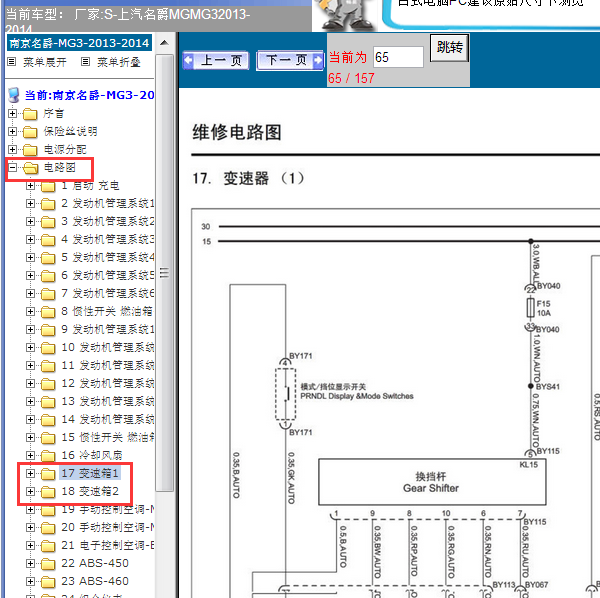Image resolution: width=600 pixels, height=598 pixels.
Task: Expand the 序言 folder
Action: coord(12,114)
